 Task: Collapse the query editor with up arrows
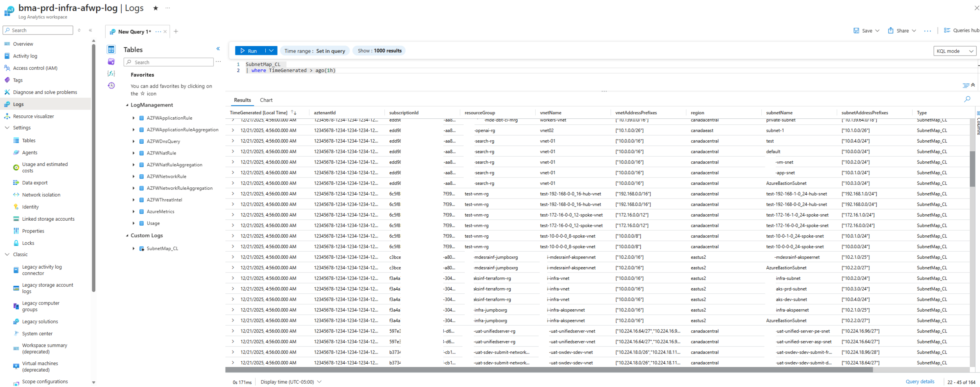click(x=973, y=85)
